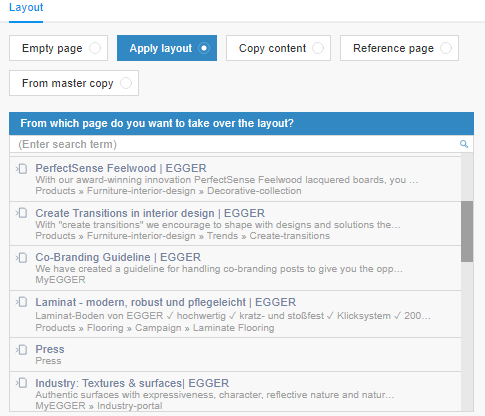Click the gray Press subtitle text
This screenshot has width=485, height=416.
point(48,361)
